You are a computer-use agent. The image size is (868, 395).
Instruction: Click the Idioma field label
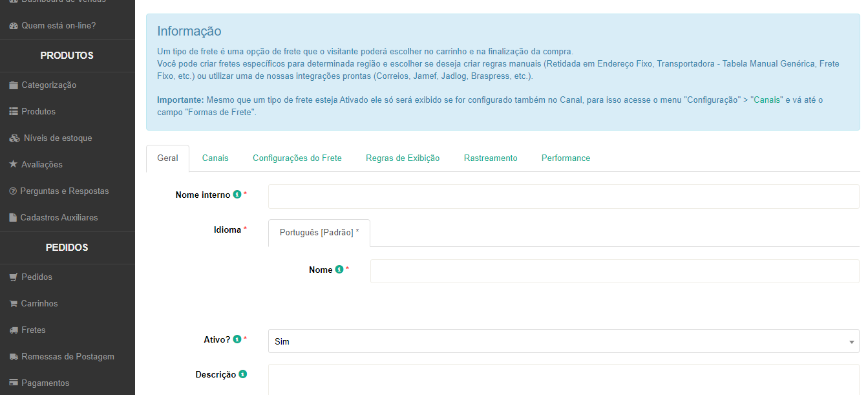click(228, 230)
